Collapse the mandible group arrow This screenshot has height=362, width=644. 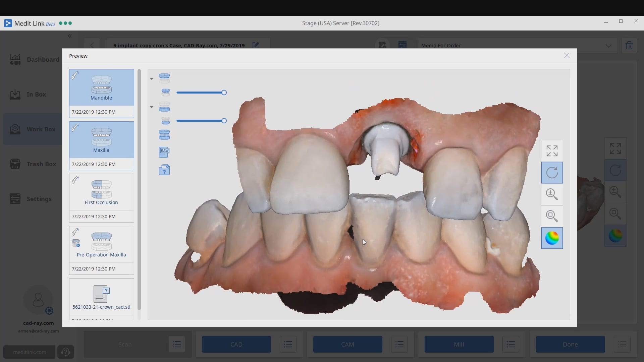pyautogui.click(x=152, y=107)
